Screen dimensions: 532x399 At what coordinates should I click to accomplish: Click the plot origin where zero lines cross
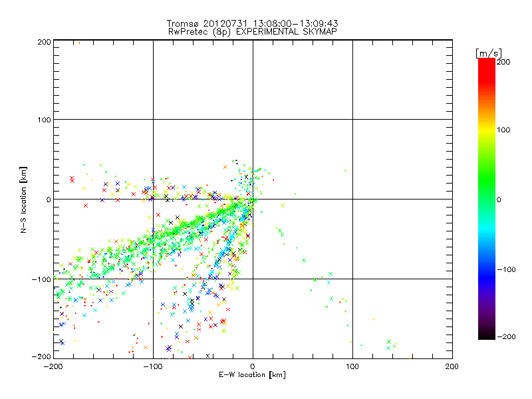[x=253, y=199]
